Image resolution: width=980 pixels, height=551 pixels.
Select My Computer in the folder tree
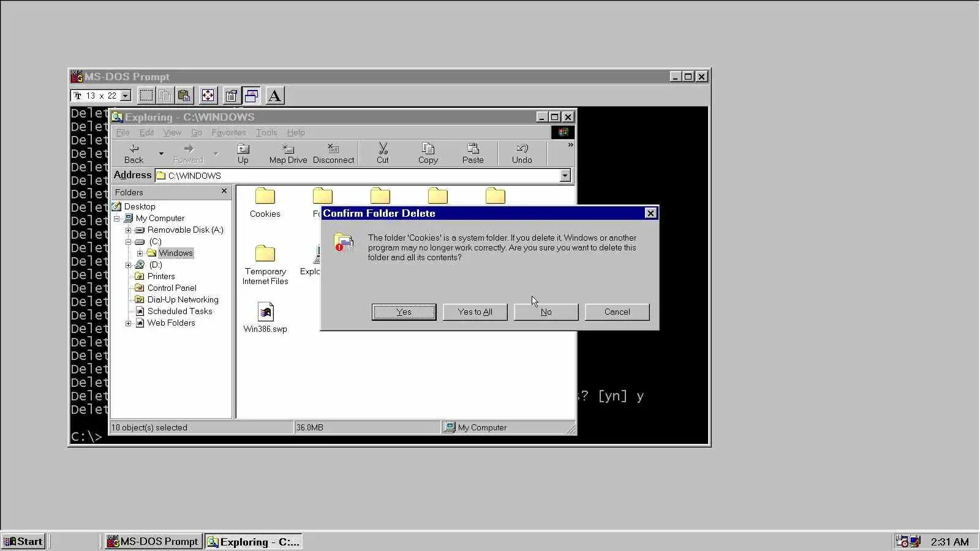[x=160, y=218]
